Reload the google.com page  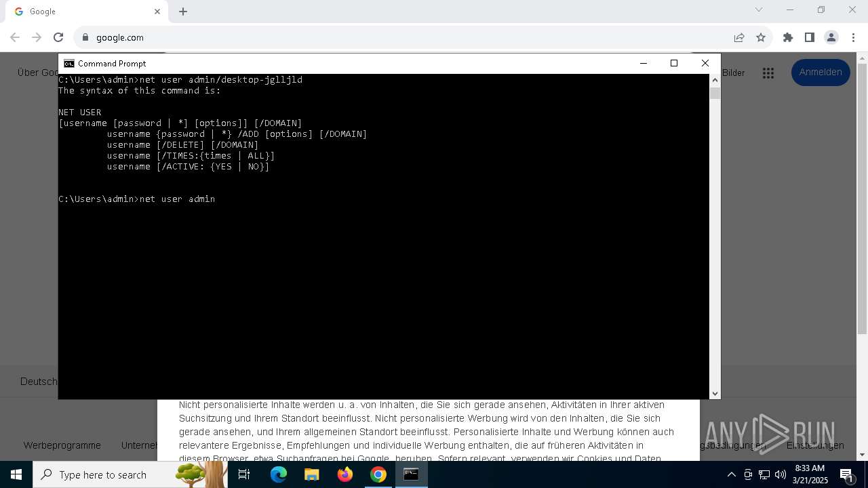58,37
